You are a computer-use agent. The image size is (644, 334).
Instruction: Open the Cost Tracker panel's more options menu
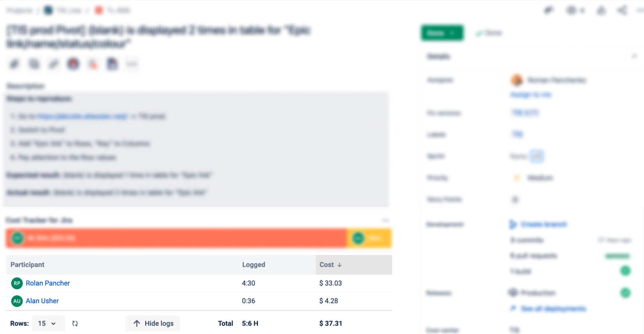(x=385, y=220)
